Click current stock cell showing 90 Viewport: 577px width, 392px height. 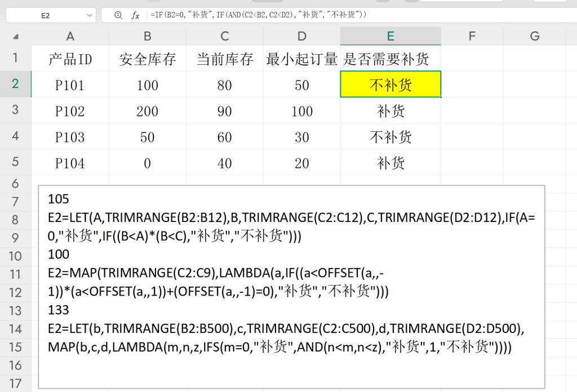(224, 111)
